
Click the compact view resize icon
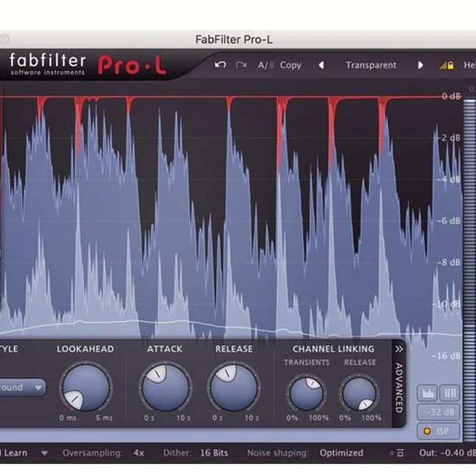[401, 454]
